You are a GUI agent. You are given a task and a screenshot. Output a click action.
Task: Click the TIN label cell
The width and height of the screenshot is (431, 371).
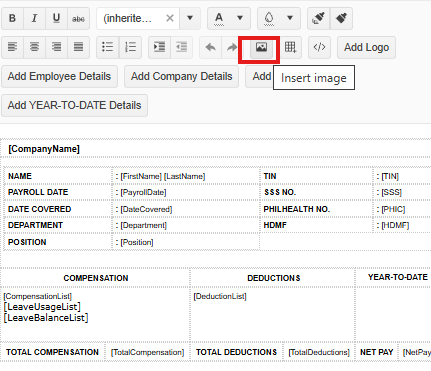click(270, 176)
